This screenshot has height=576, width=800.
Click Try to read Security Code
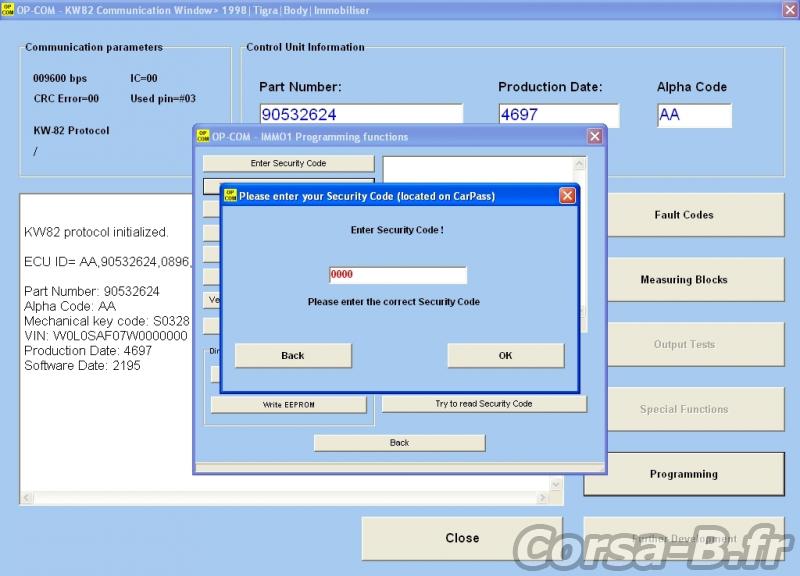point(484,404)
